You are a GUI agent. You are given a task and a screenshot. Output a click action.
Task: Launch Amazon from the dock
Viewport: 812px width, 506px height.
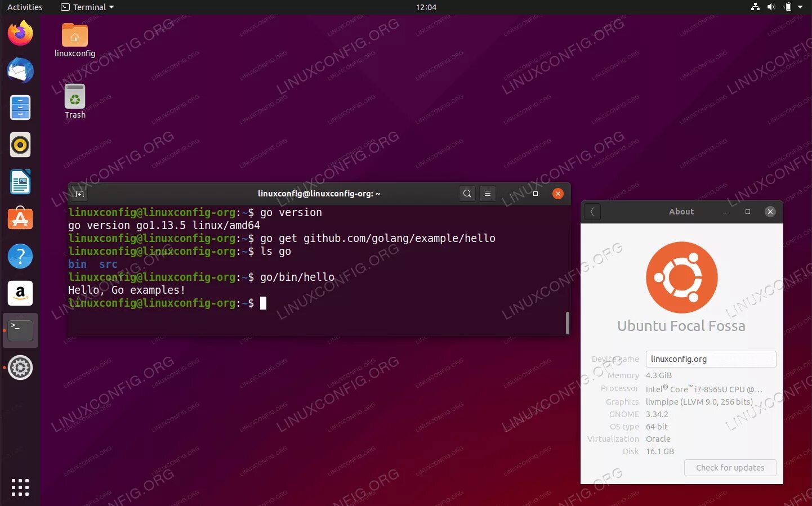pyautogui.click(x=20, y=293)
